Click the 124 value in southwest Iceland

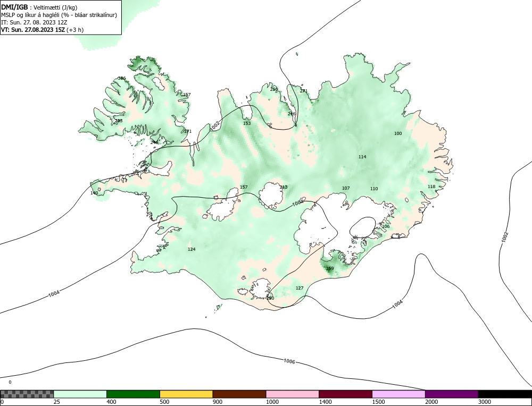pos(192,249)
